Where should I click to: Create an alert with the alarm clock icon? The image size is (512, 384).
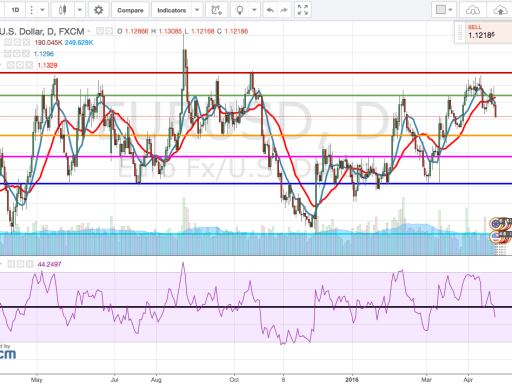[x=216, y=10]
